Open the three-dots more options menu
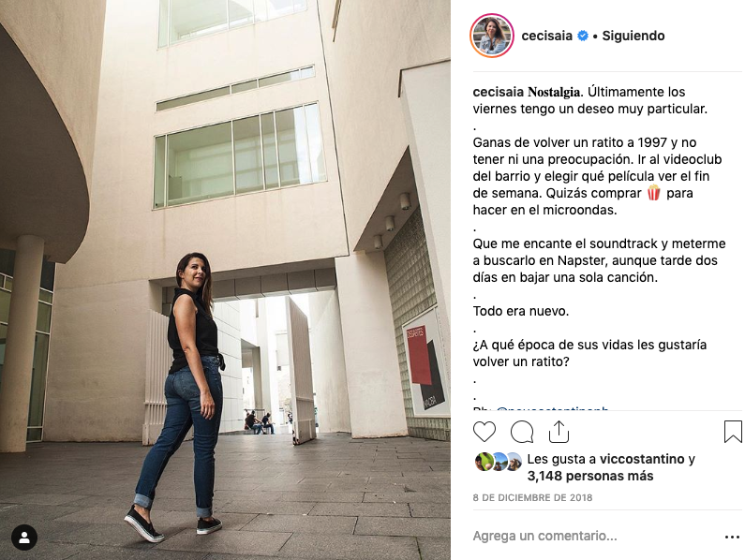 [x=732, y=537]
